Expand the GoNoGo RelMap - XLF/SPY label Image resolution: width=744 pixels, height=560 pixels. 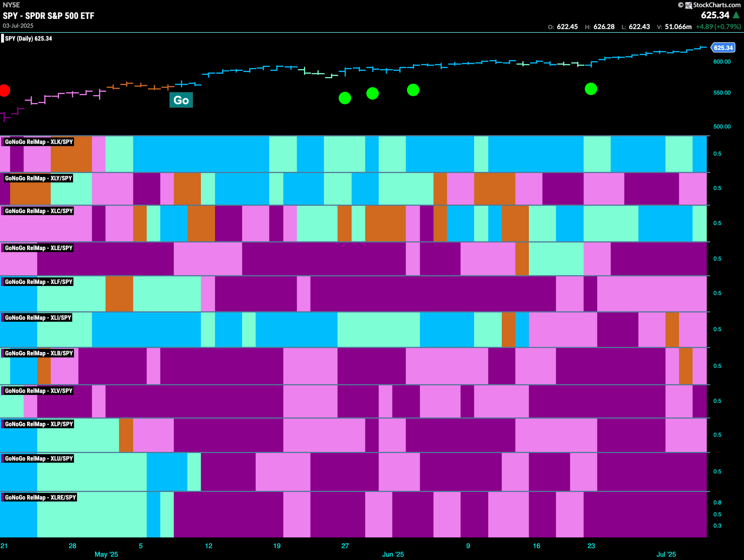point(38,282)
